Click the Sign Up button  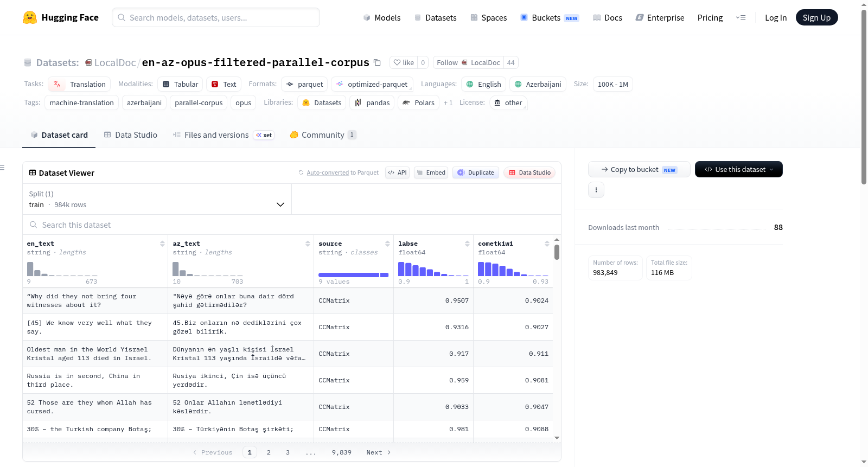(x=816, y=17)
